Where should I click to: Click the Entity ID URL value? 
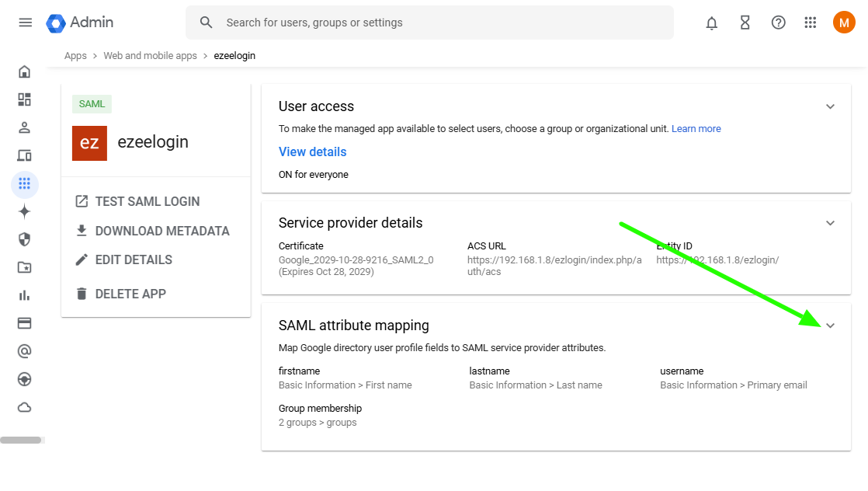click(x=717, y=260)
